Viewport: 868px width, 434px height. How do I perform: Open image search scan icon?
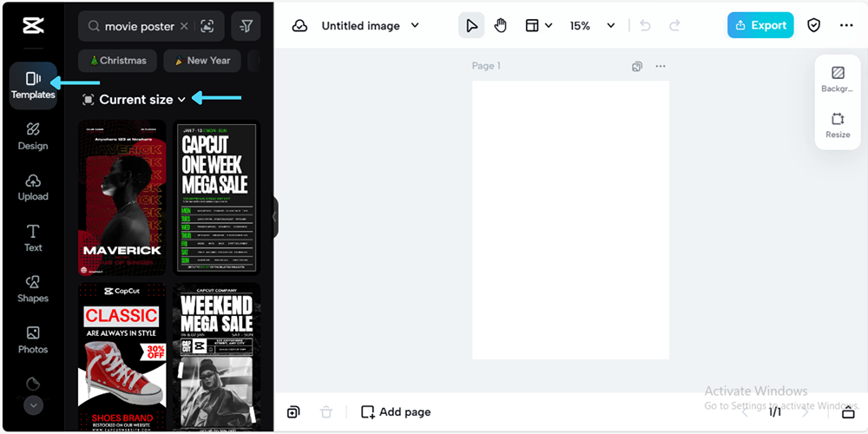[x=207, y=26]
